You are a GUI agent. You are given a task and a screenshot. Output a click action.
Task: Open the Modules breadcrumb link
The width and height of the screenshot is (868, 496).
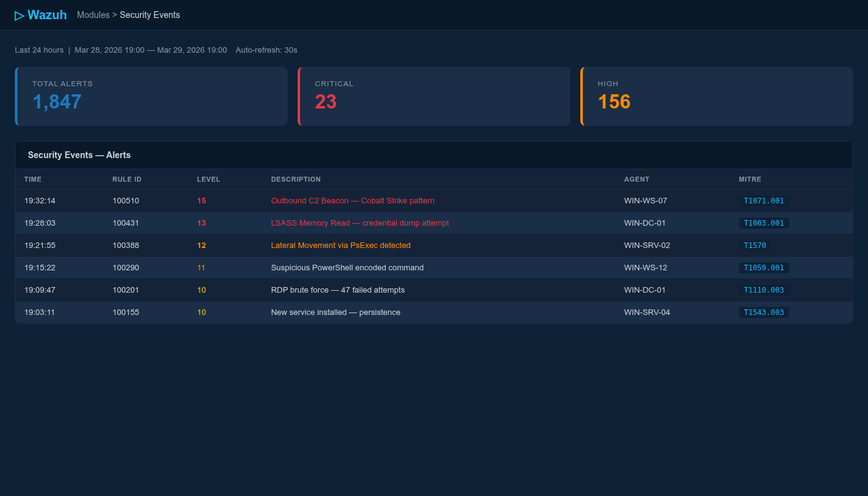coord(93,15)
